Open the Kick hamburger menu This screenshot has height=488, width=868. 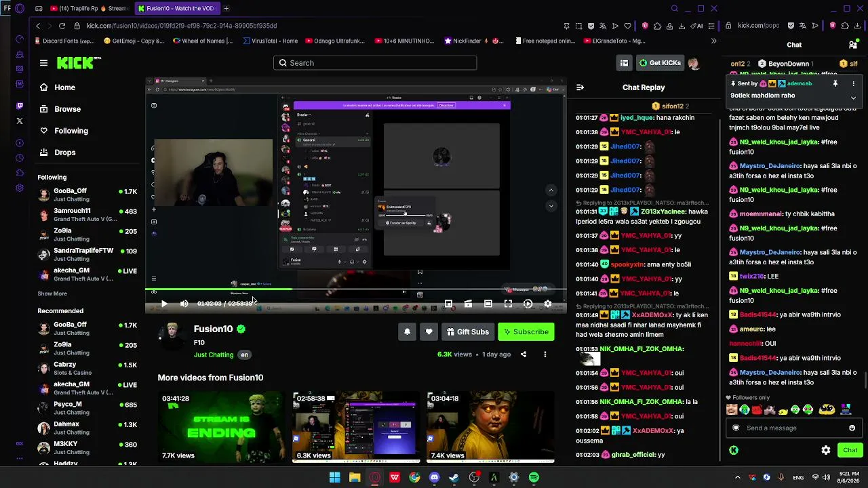pos(43,63)
